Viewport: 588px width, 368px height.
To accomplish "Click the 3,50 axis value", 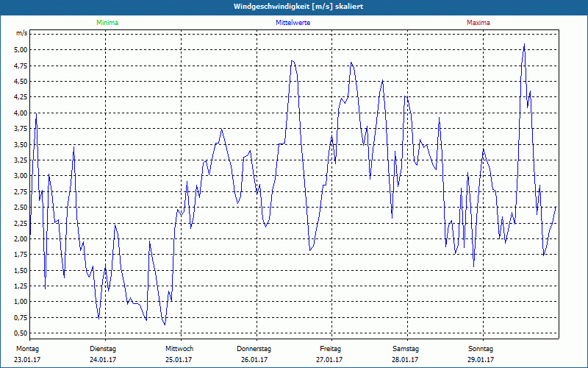I will coord(21,144).
